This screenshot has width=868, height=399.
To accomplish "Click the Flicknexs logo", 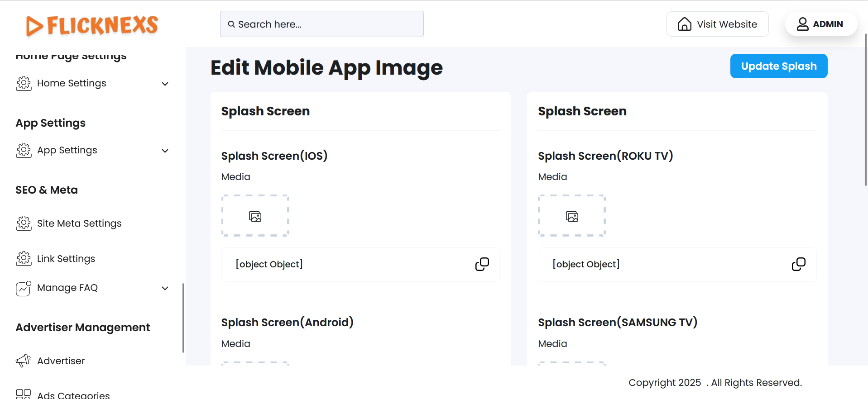I will click(92, 25).
